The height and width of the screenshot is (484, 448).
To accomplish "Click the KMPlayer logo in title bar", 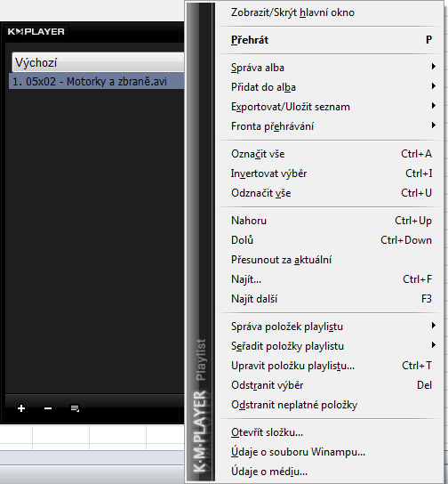I will pos(36,31).
